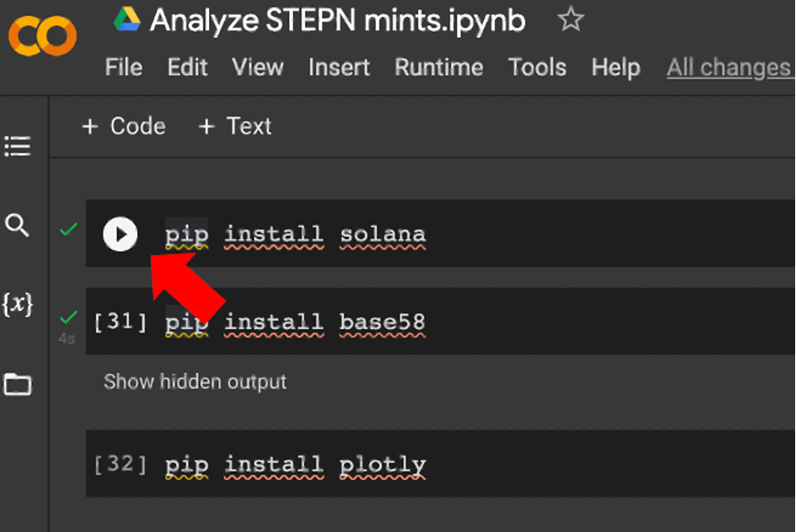796x532 pixels.
Task: Open the Help menu
Action: tap(616, 68)
